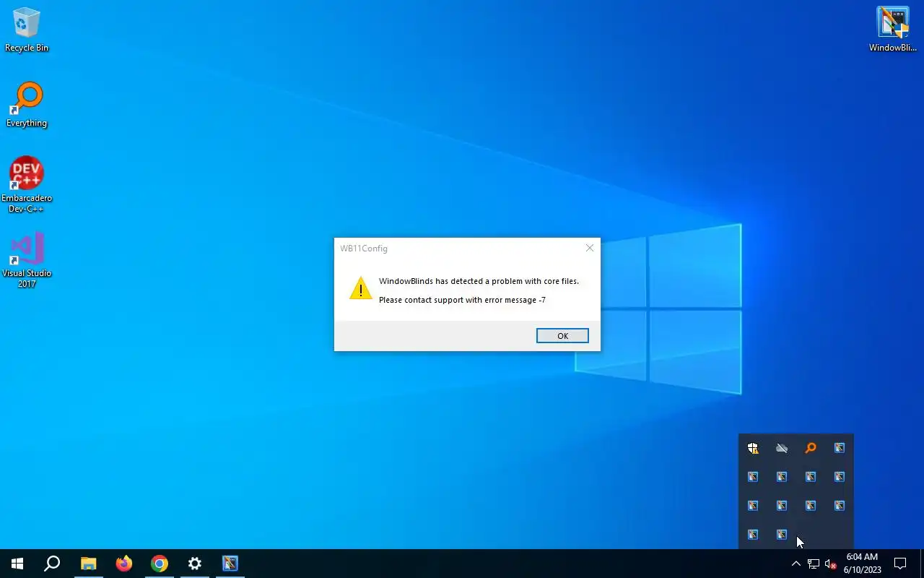Open the Windows Start menu
The height and width of the screenshot is (578, 924).
tap(17, 564)
